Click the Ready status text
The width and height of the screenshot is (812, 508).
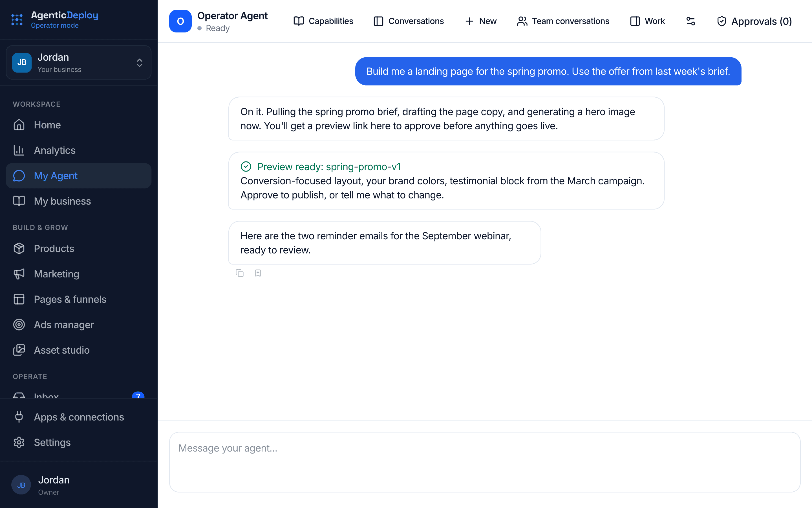pos(218,28)
